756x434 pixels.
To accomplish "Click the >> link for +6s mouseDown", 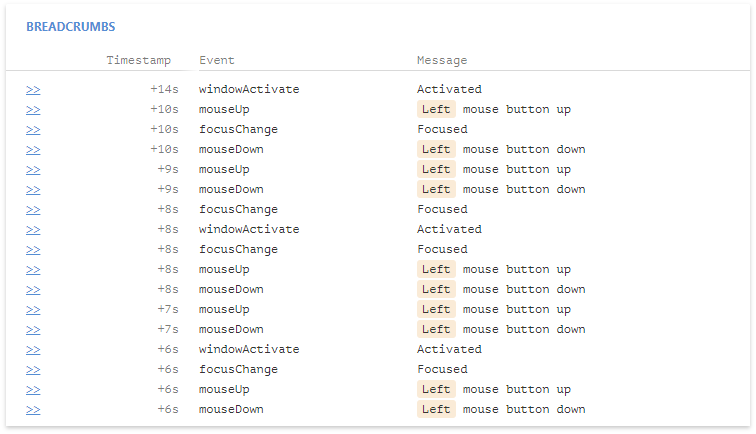I will pyautogui.click(x=33, y=410).
